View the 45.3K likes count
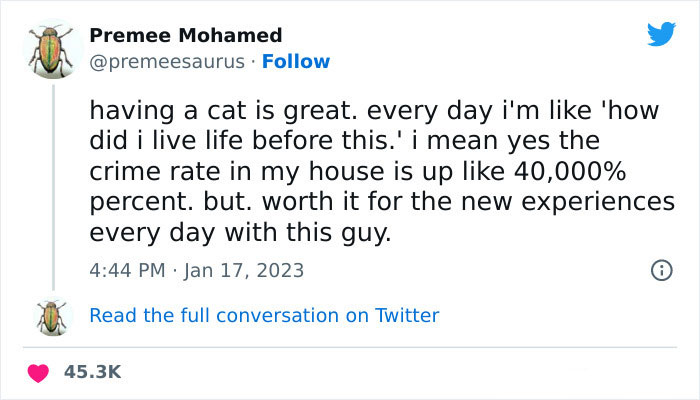The height and width of the screenshot is (400, 700). [92, 372]
